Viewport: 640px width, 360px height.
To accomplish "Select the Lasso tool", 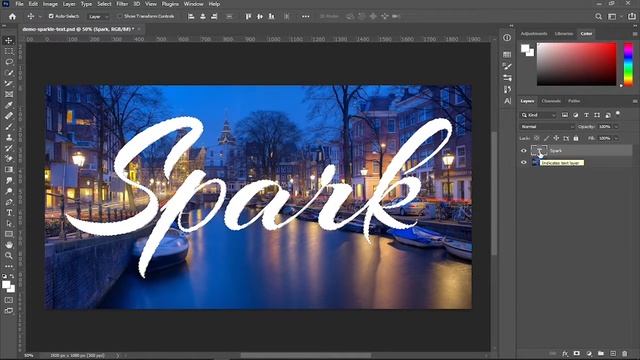I will 9,62.
